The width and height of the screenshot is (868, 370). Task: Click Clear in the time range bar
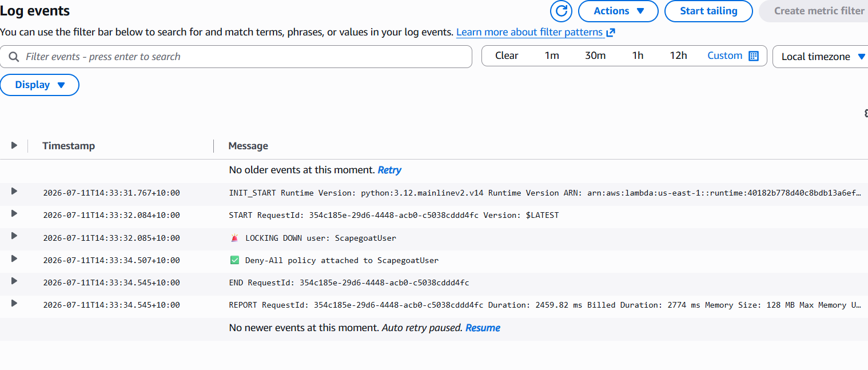[x=507, y=55]
